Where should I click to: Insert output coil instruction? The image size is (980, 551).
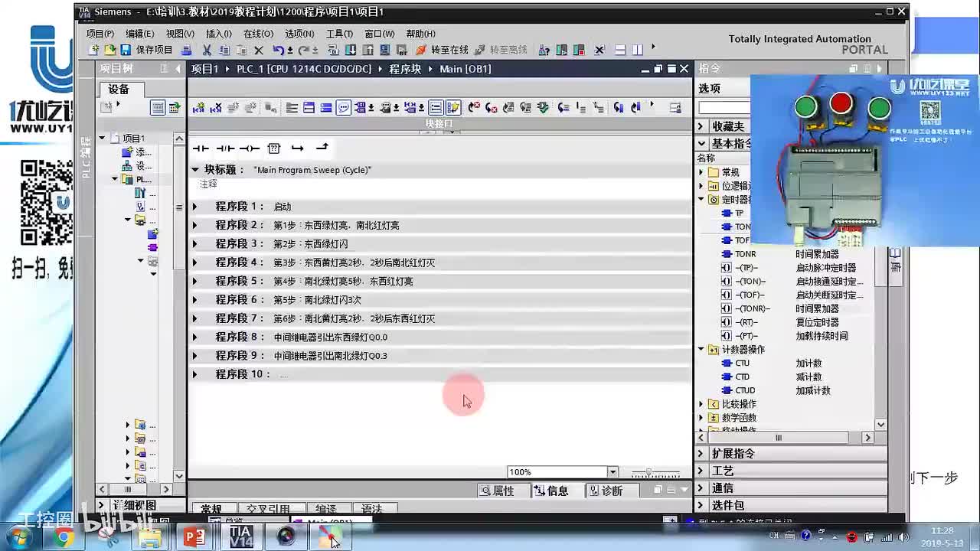pos(250,148)
